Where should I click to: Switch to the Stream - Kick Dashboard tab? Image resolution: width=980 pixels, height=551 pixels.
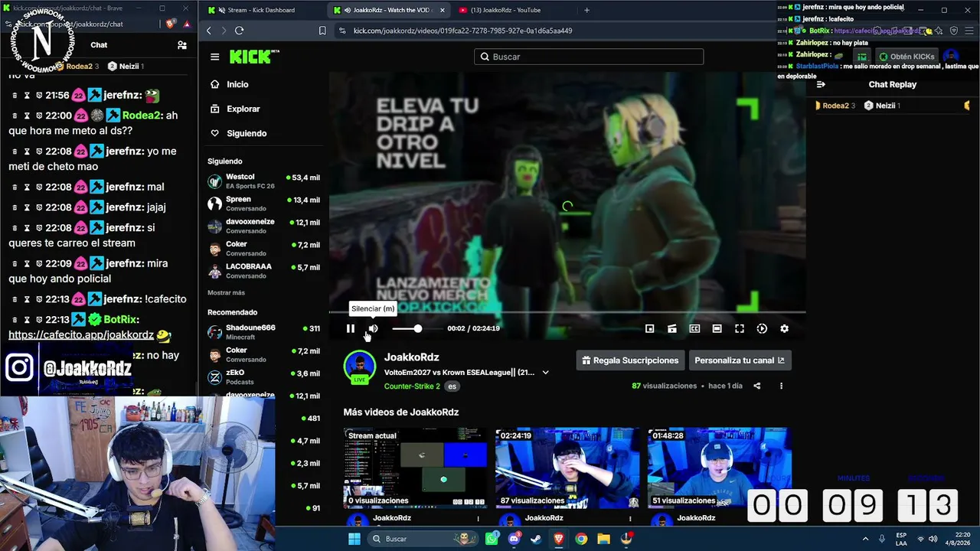point(261,10)
